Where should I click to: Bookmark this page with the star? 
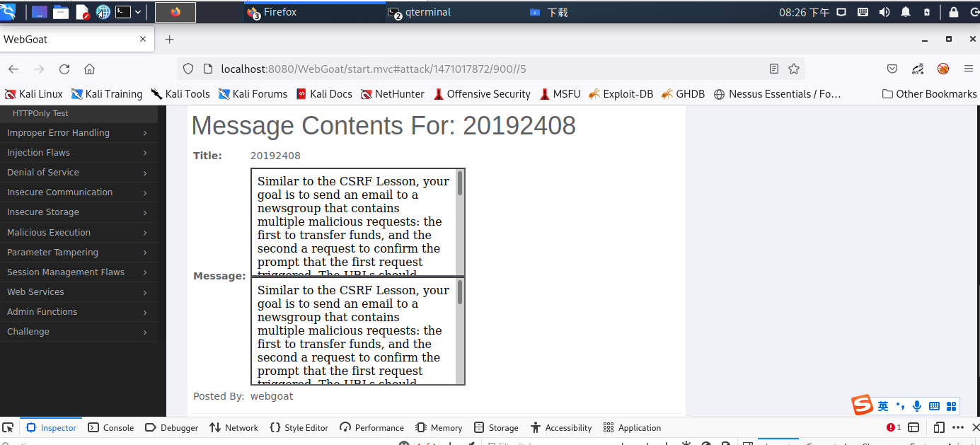click(794, 69)
